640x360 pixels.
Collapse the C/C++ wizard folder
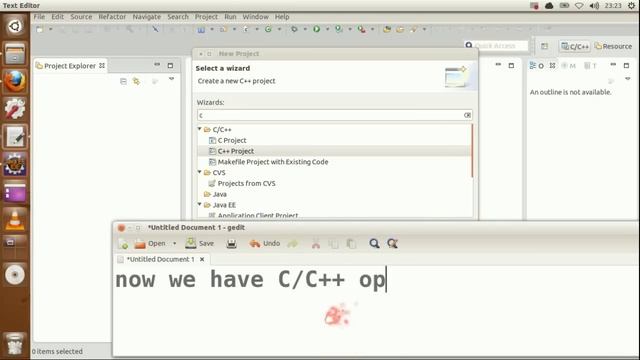coord(200,129)
